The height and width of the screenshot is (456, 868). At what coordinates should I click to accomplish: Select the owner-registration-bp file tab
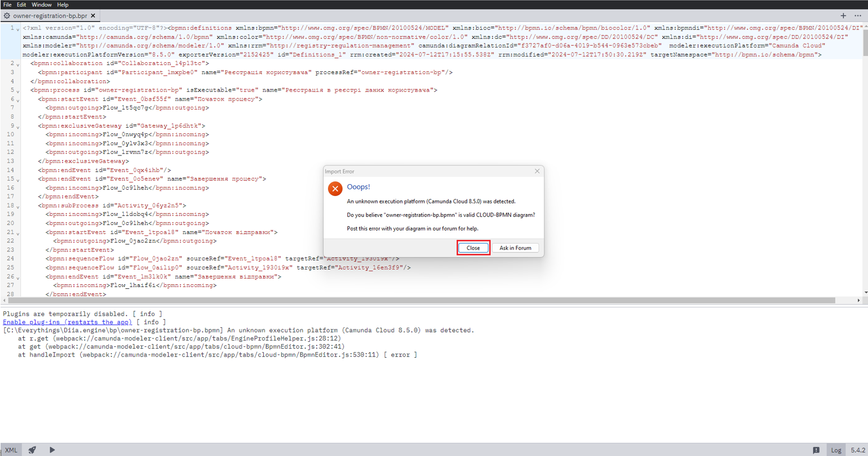[x=50, y=16]
